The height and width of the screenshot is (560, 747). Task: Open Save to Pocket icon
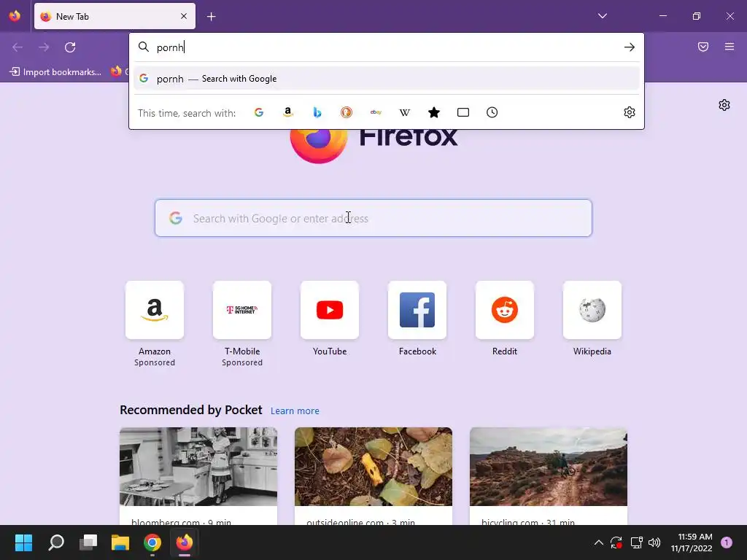click(x=703, y=47)
